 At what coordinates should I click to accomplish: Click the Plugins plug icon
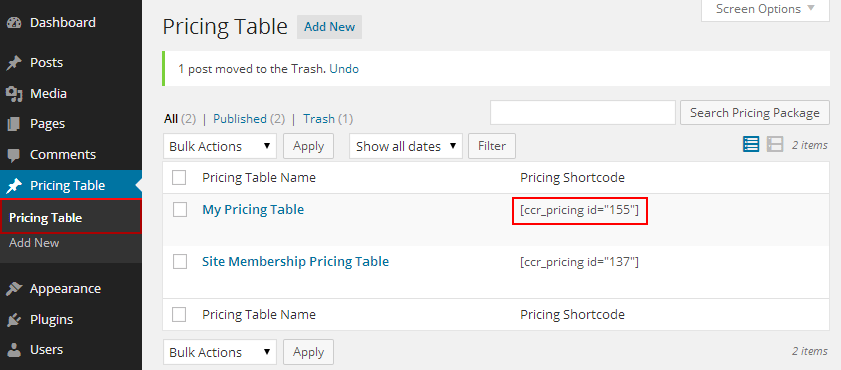point(14,320)
